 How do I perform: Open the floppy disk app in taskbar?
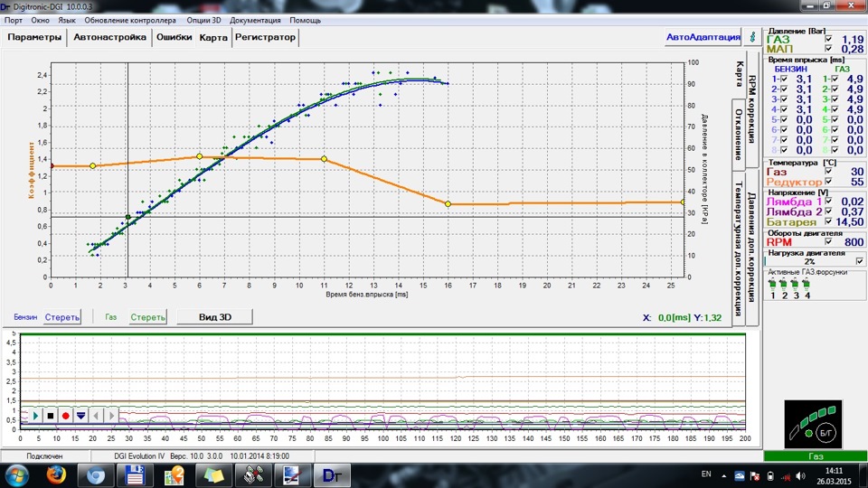pos(135,475)
